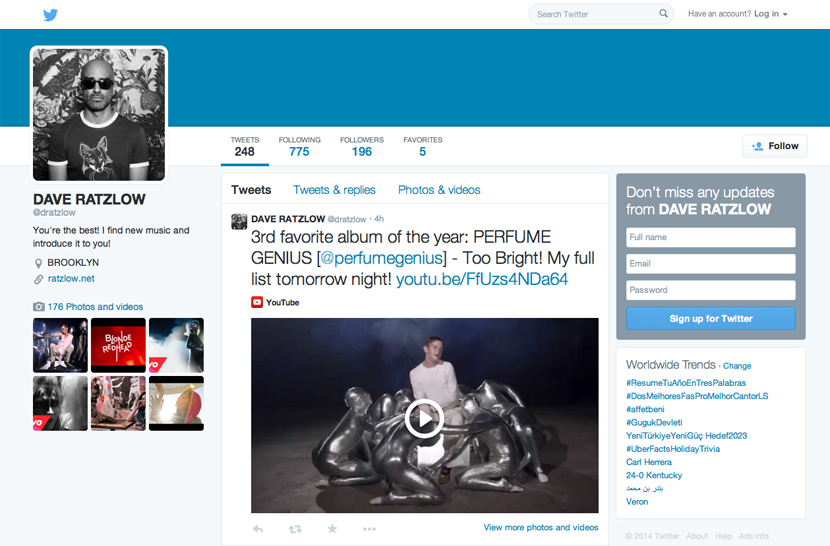The width and height of the screenshot is (830, 546).
Task: Open the Followers count 196
Action: click(362, 147)
